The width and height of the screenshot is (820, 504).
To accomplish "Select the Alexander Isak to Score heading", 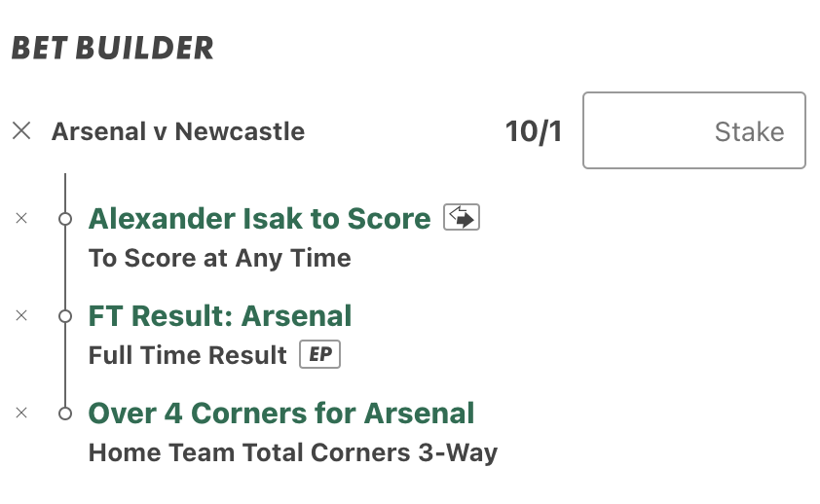I will pyautogui.click(x=259, y=218).
